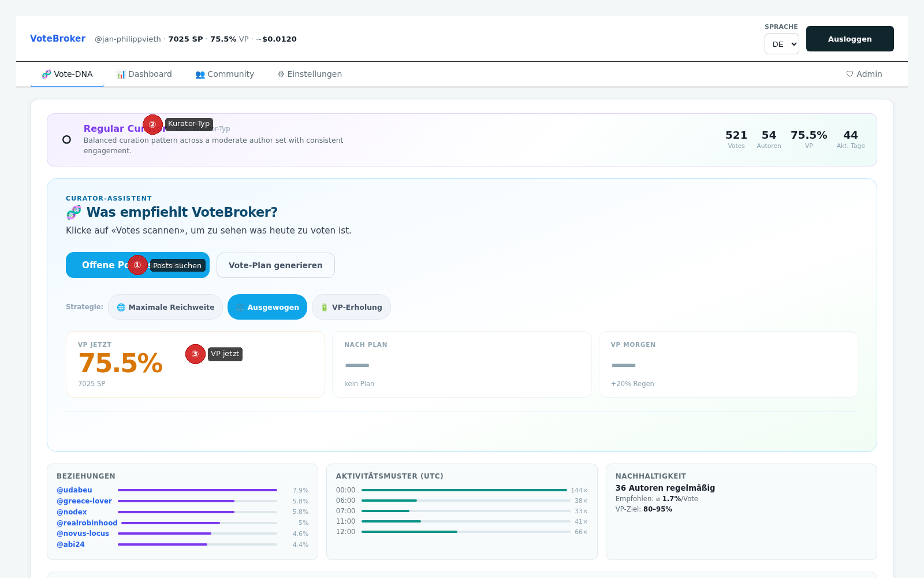Go to the Community tab
The width and height of the screenshot is (924, 578).
point(225,74)
